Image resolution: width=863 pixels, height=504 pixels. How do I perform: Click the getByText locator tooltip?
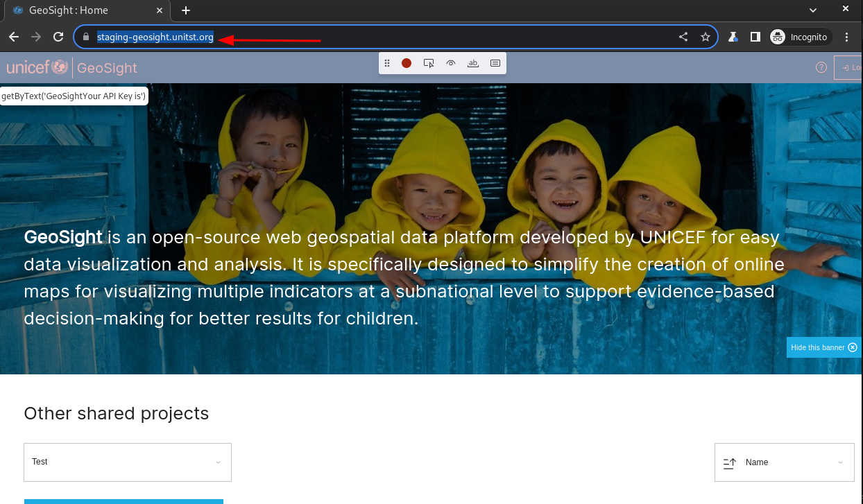pos(74,96)
